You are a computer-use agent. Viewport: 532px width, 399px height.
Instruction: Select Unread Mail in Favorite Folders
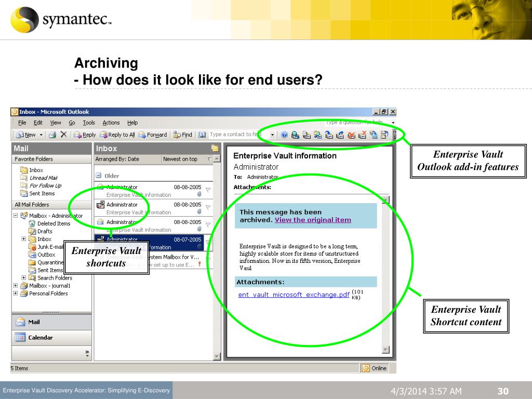click(x=43, y=178)
